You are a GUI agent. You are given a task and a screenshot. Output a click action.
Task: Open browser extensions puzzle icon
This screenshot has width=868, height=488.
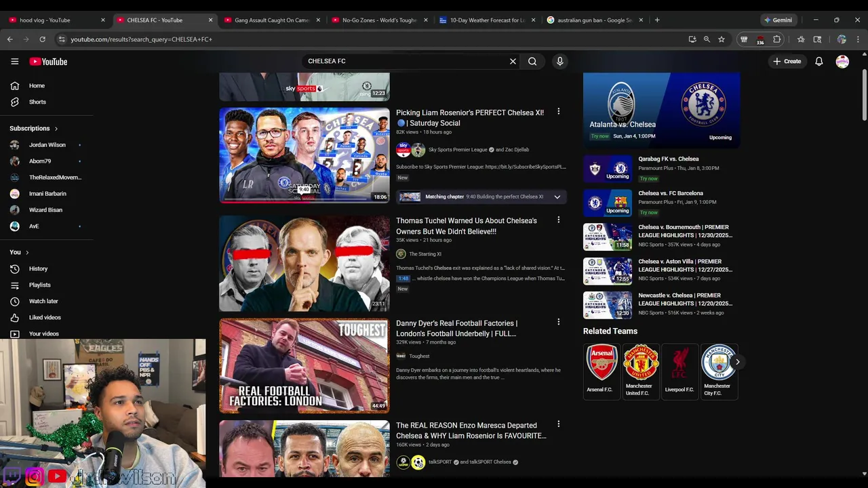[777, 39]
